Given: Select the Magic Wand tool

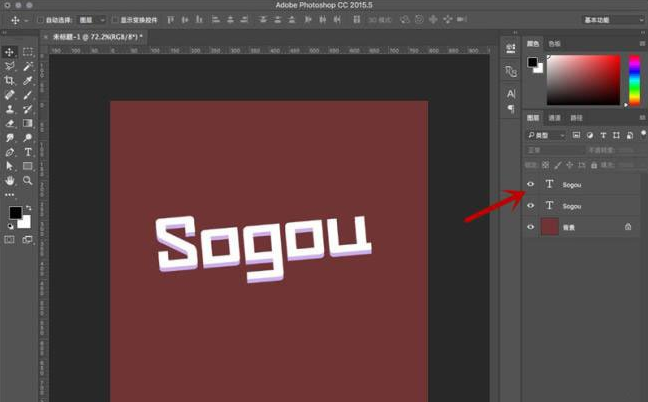Looking at the screenshot, I should (x=28, y=66).
